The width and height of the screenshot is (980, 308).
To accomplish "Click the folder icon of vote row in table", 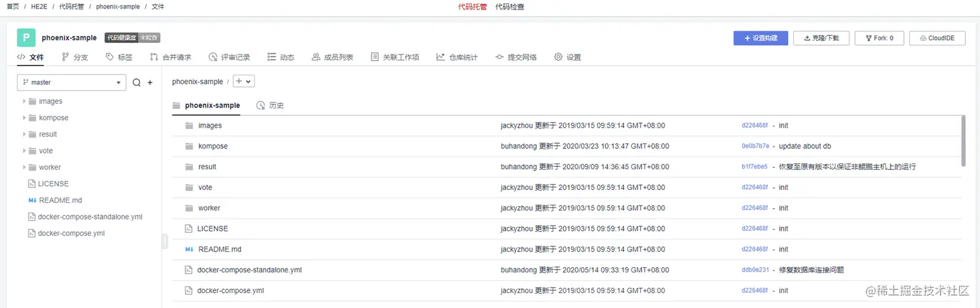I will click(189, 187).
